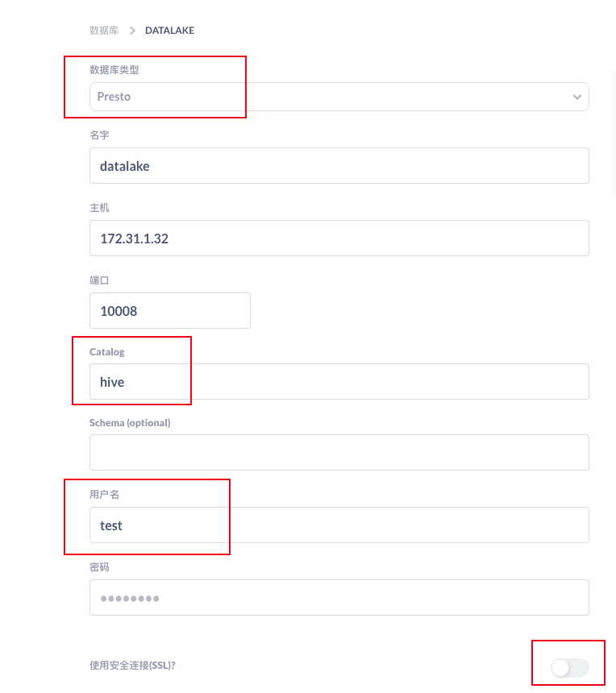Click the 使用安全连接(SSL)? label text

(x=132, y=665)
